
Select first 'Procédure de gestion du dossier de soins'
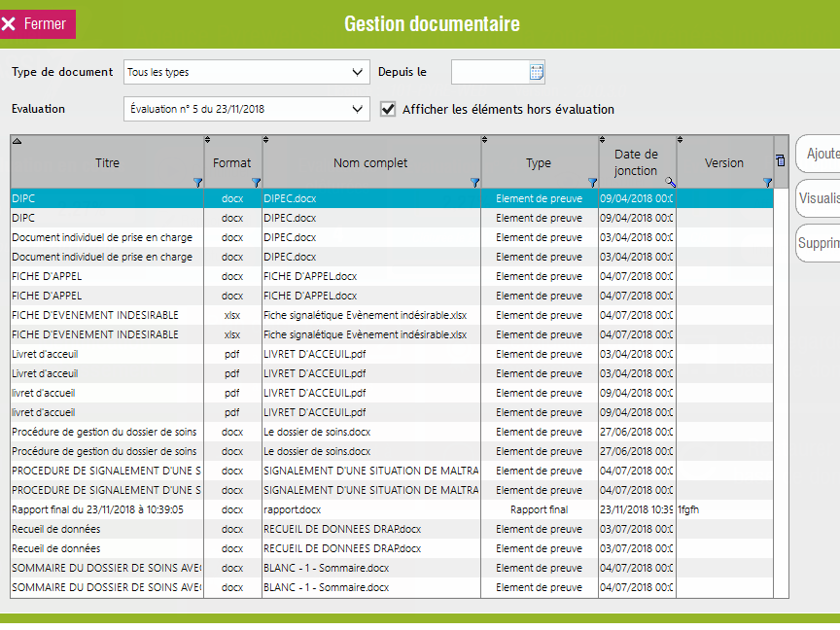tap(392, 432)
